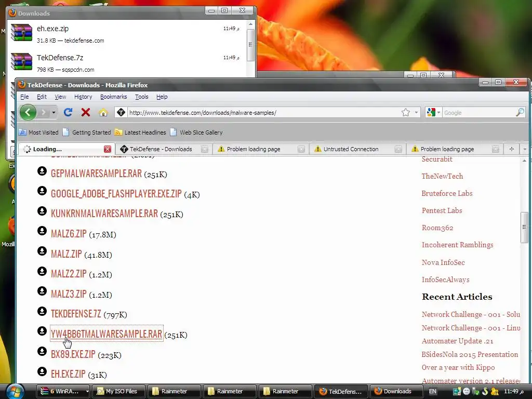Click download icon beside MALZ.ZIP
Image resolution: width=532 pixels, height=399 pixels.
coord(42,251)
